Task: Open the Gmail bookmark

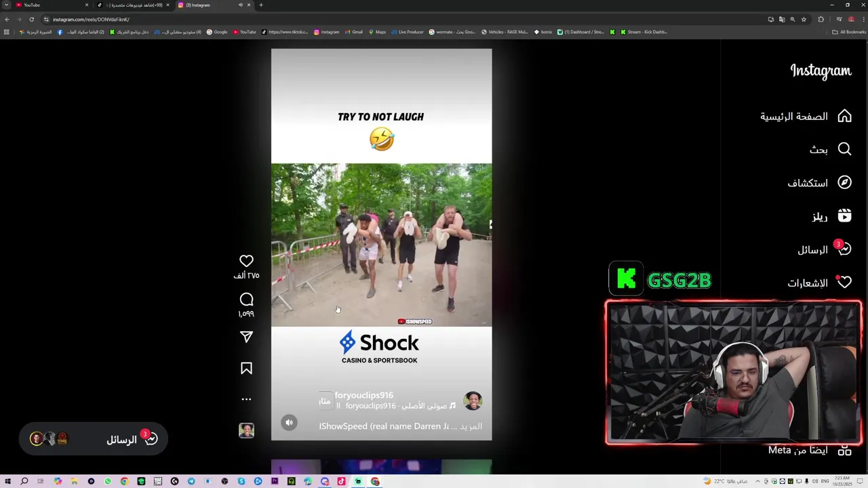Action: tap(354, 32)
